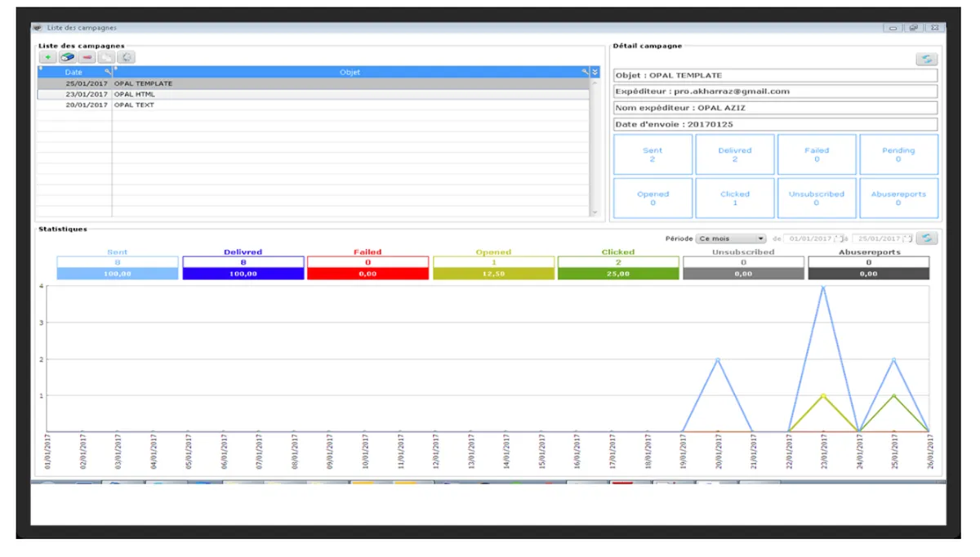Click the eraser icon in campaign list toolbar
This screenshot has width=980, height=557.
68,57
